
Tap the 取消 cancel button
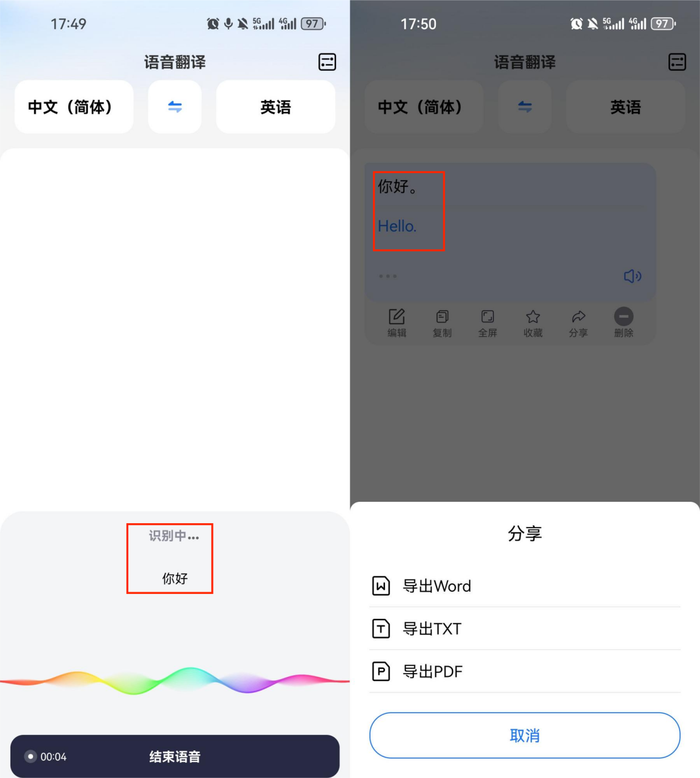click(525, 735)
